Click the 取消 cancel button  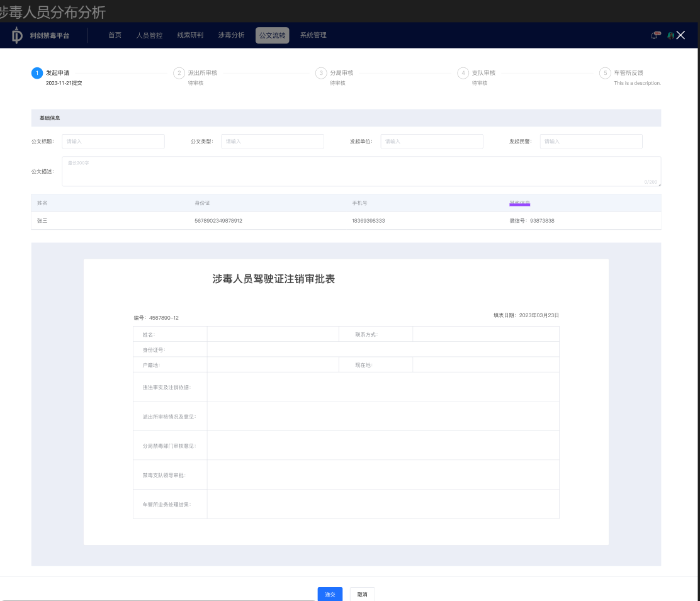point(362,594)
